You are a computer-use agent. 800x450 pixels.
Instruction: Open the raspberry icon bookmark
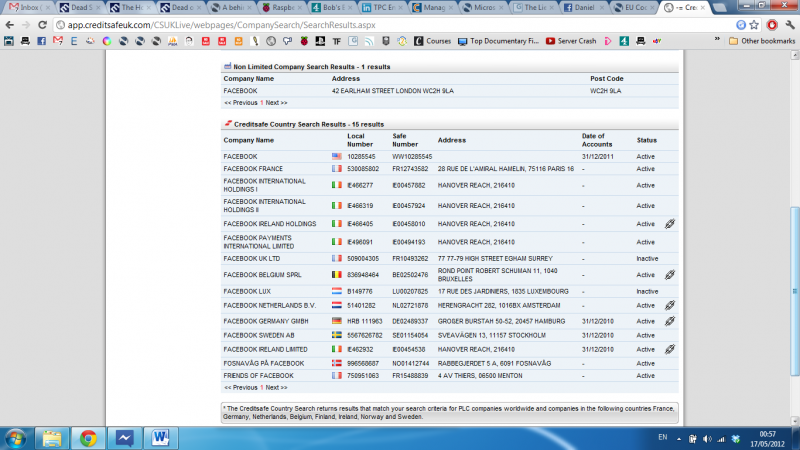[304, 41]
